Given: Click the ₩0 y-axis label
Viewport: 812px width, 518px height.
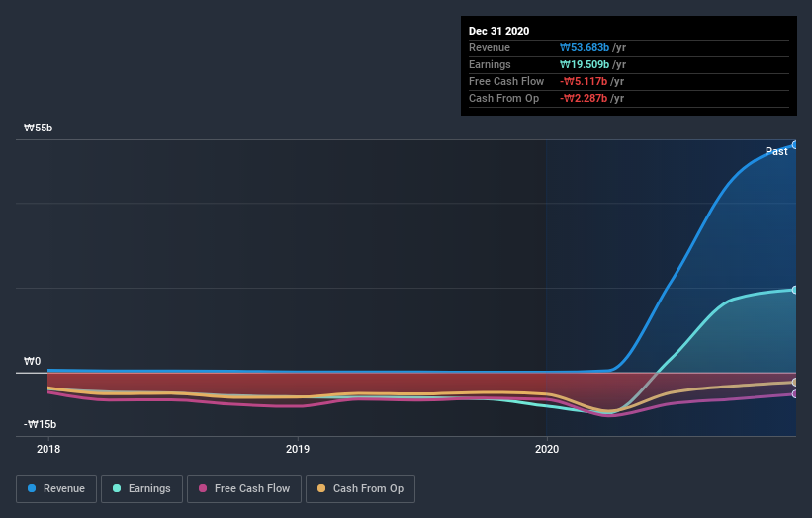Looking at the screenshot, I should coord(32,361).
